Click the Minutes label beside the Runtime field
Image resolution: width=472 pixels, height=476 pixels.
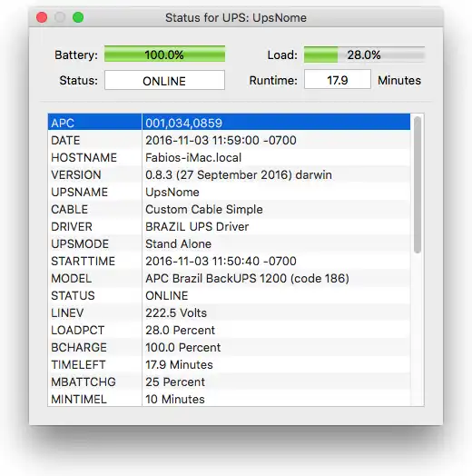tap(399, 80)
